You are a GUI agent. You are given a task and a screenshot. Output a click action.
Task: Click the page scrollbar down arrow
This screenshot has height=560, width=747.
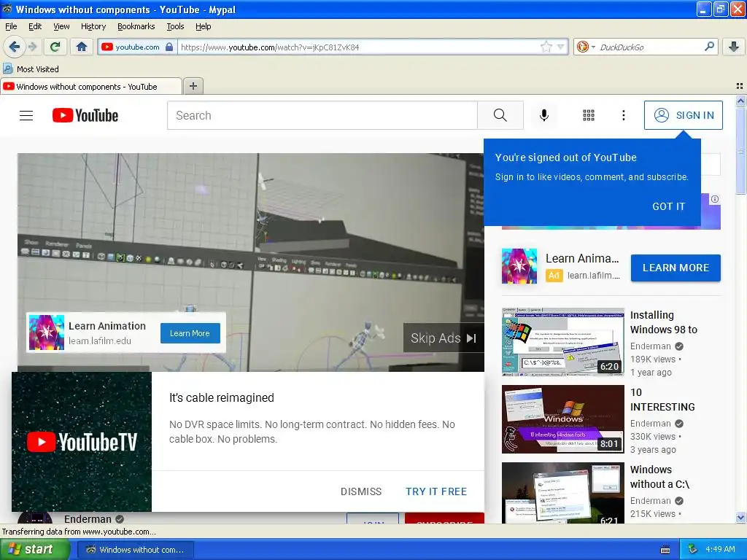tap(740, 517)
